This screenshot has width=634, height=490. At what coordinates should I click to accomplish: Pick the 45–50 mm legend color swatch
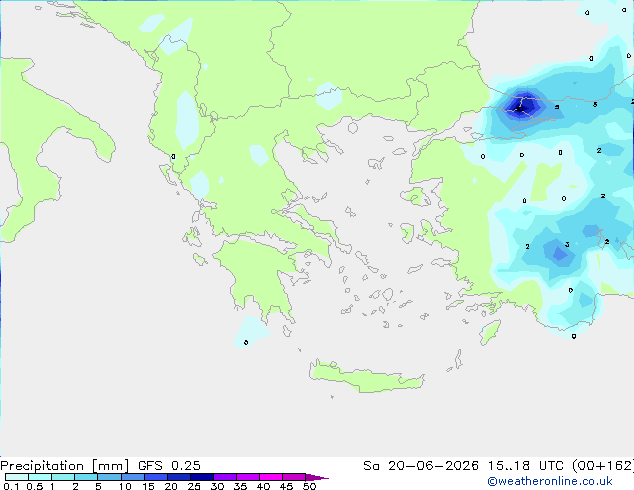click(294, 477)
